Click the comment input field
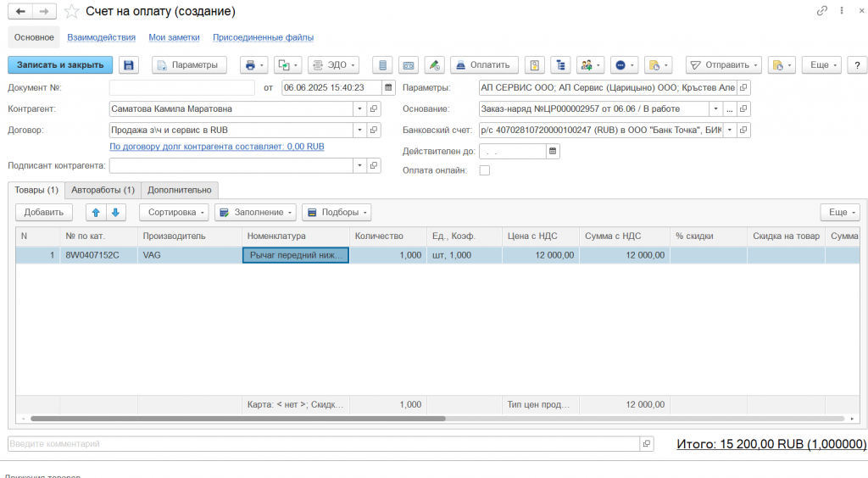 click(322, 444)
